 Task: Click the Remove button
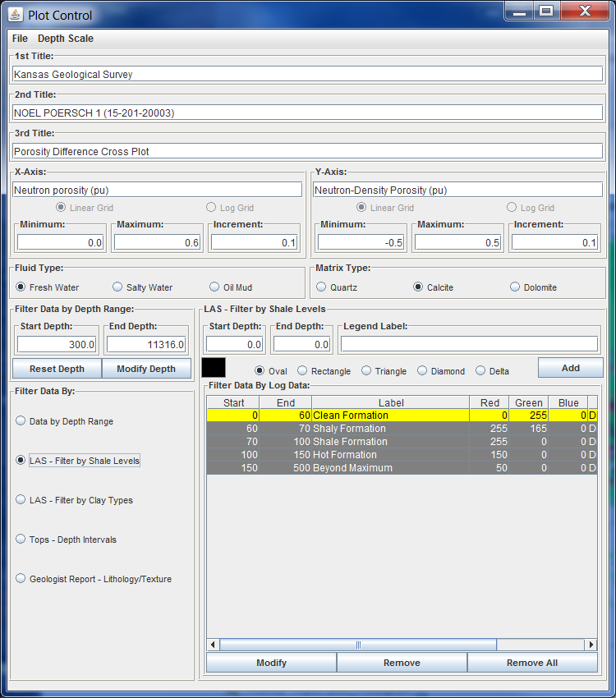click(402, 663)
